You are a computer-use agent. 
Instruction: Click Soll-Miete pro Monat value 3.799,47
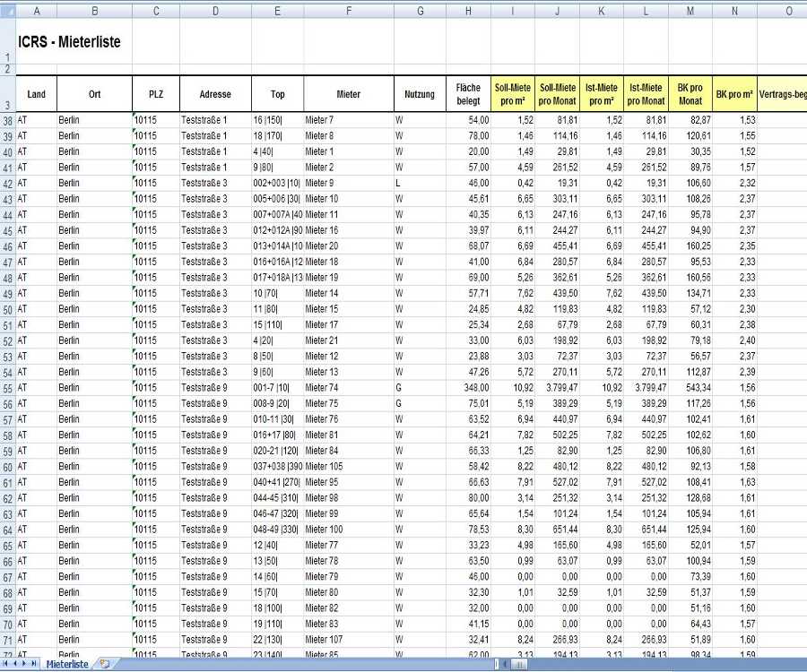click(557, 388)
